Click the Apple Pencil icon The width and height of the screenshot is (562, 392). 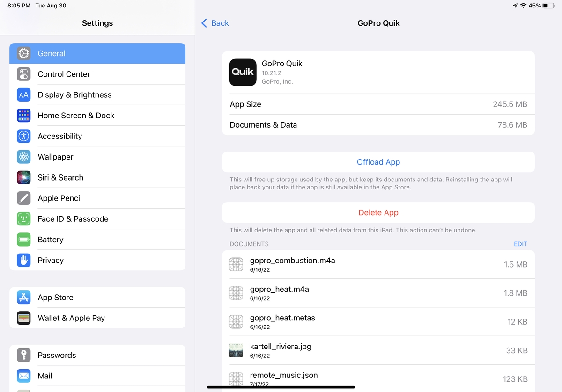pyautogui.click(x=23, y=198)
